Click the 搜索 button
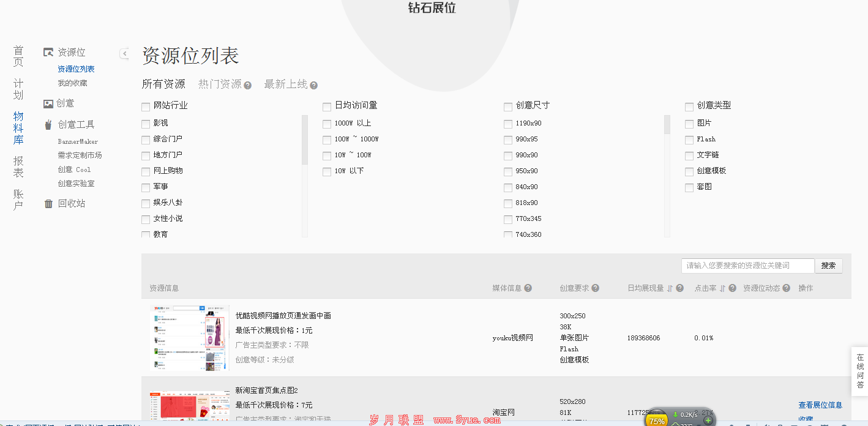Image resolution: width=868 pixels, height=426 pixels. (828, 266)
